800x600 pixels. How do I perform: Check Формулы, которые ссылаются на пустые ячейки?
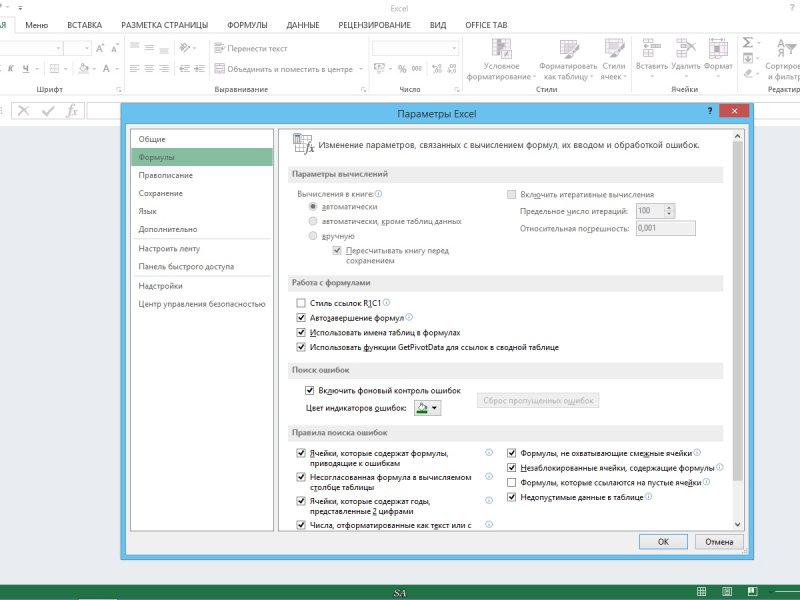511,482
